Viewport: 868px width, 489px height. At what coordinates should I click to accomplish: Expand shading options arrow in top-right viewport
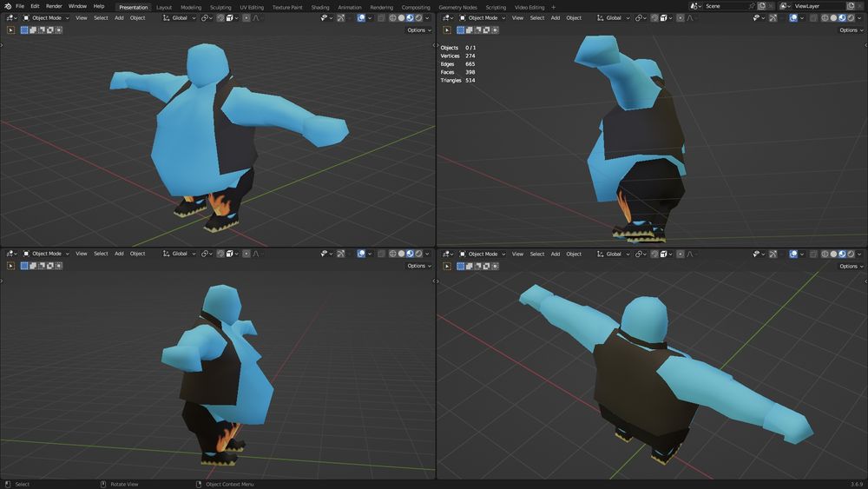click(859, 18)
